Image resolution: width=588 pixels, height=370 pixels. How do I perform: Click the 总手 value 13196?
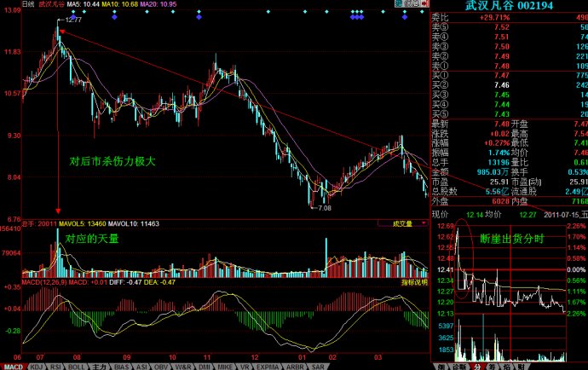click(499, 163)
